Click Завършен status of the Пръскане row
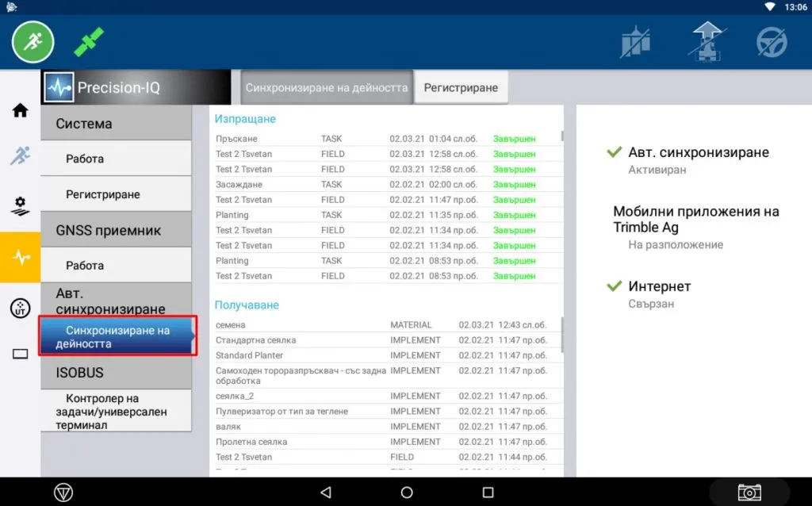 [x=514, y=139]
